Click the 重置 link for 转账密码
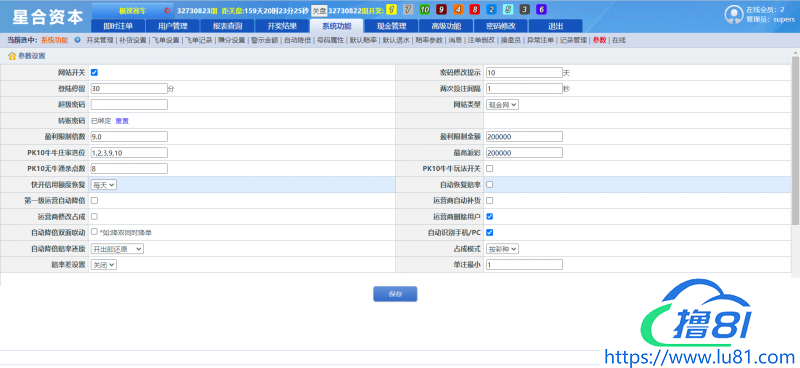Viewport: 800px width, 368px height. click(x=122, y=121)
